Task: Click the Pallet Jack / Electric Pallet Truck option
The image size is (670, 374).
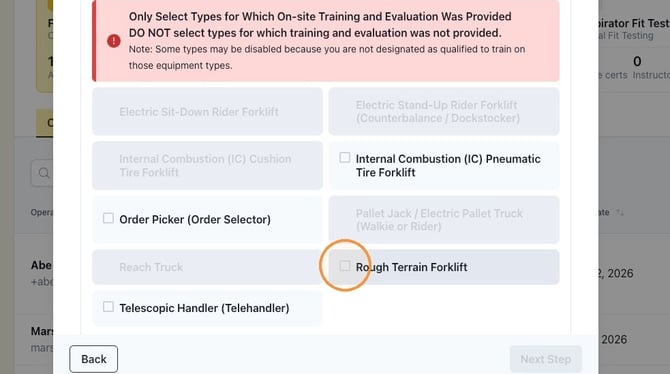Action: click(x=444, y=220)
